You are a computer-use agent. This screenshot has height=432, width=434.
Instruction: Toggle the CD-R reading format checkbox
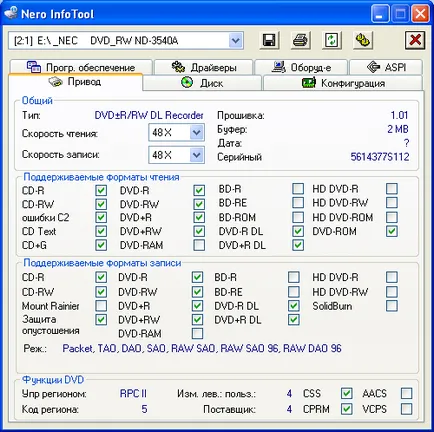pyautogui.click(x=101, y=190)
